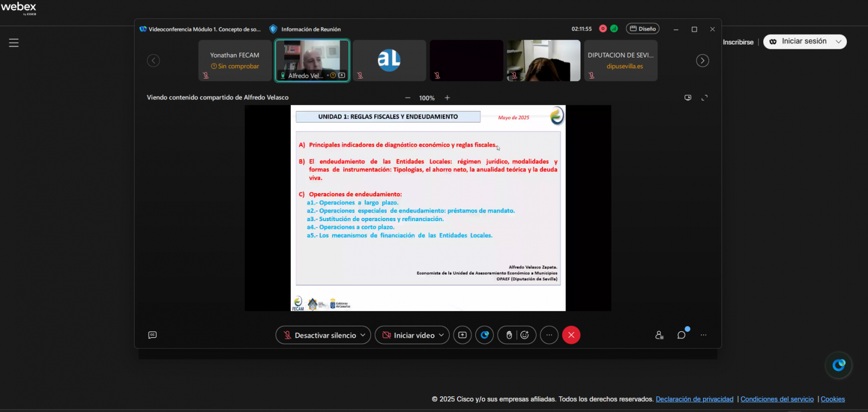Raise hand using the hand icon
This screenshot has height=412, width=868.
tap(509, 335)
